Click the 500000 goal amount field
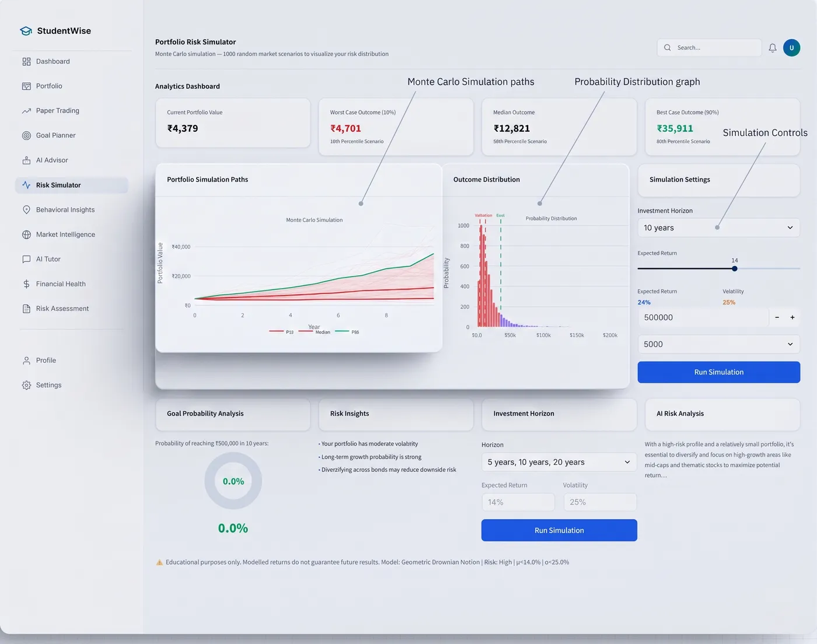 [703, 317]
